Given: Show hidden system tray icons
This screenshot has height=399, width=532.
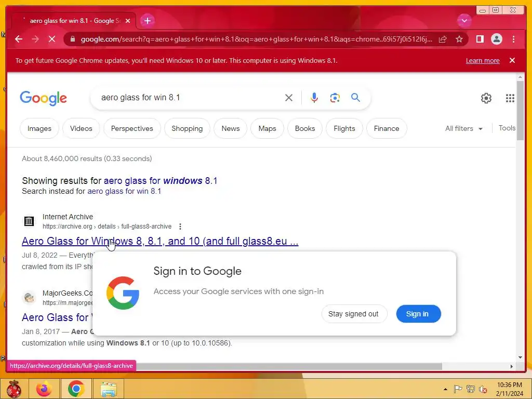Looking at the screenshot, I should click(x=445, y=389).
